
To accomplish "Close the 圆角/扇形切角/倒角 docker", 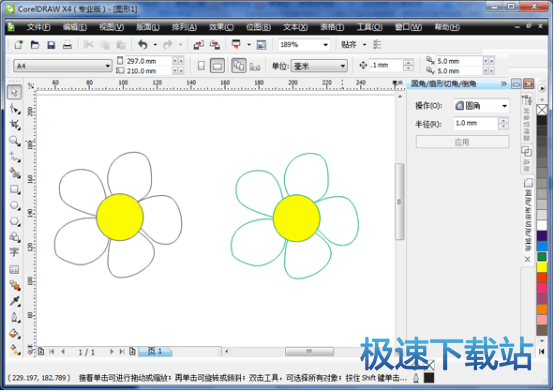I will click(x=529, y=84).
